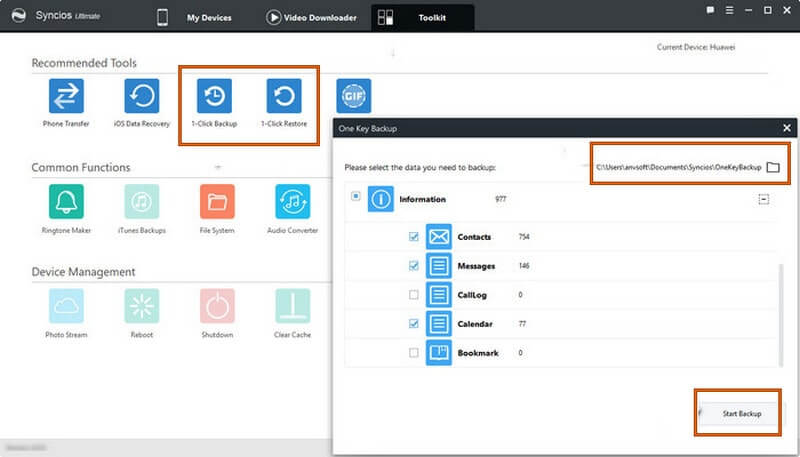Click the Clear Cache icon
Image resolution: width=800 pixels, height=457 pixels.
pos(293,306)
